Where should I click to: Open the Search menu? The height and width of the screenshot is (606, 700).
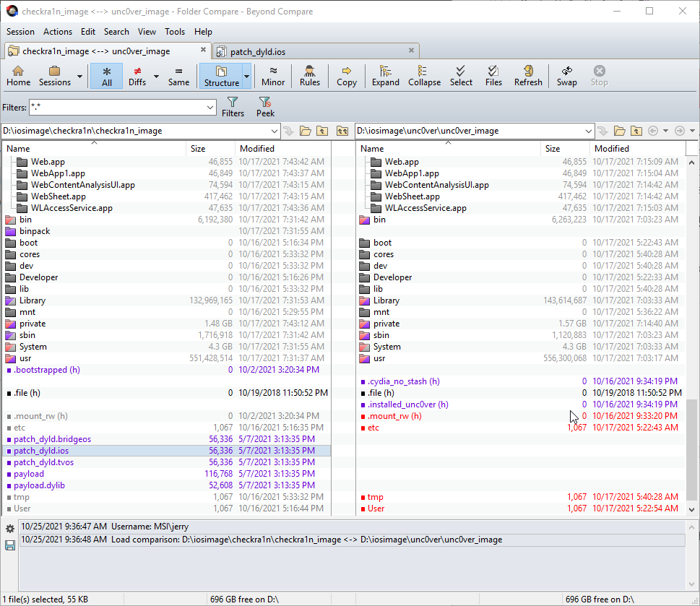(116, 32)
